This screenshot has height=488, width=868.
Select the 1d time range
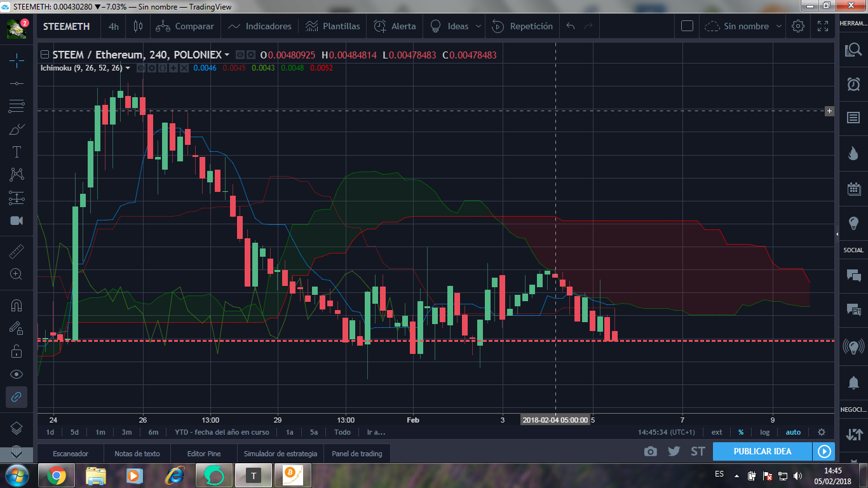coord(50,432)
